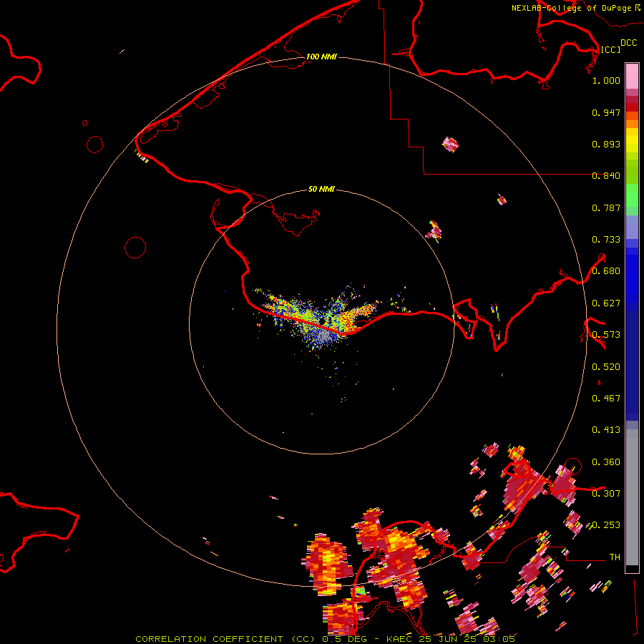Click the KAEC radar site identifier
644x644 pixels.
399,639
